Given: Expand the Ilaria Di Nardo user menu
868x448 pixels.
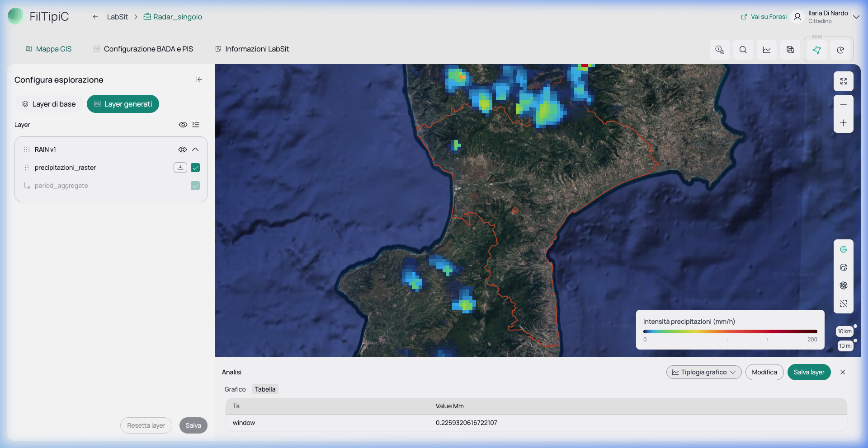Looking at the screenshot, I should (856, 17).
